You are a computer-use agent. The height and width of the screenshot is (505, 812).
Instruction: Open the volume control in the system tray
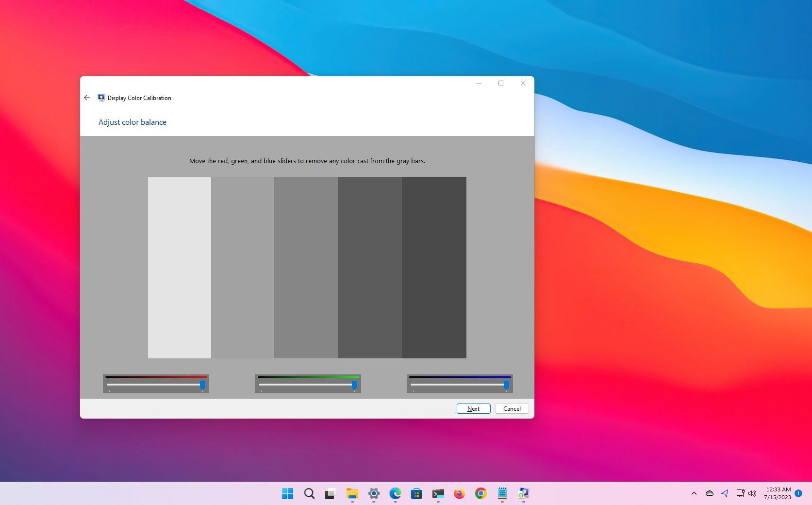click(753, 493)
